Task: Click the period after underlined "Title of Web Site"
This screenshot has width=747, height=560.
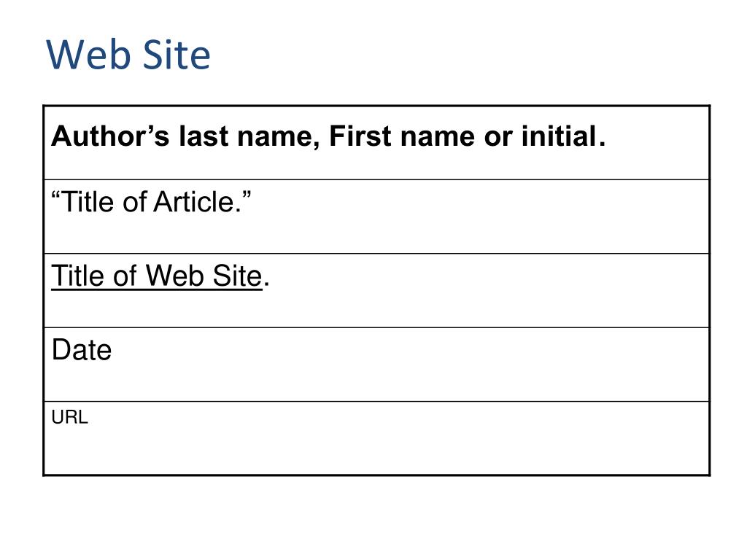Action: pos(266,284)
